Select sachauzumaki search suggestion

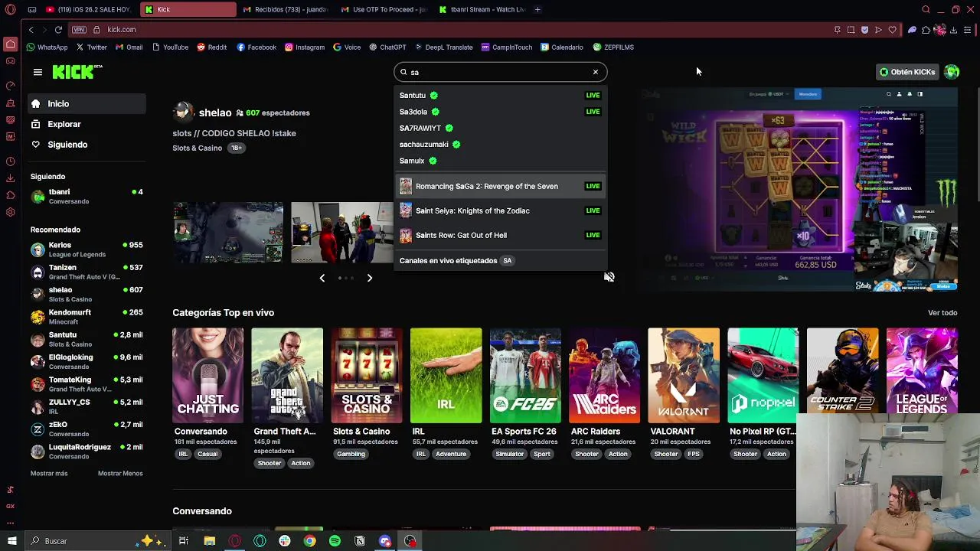pyautogui.click(x=501, y=145)
